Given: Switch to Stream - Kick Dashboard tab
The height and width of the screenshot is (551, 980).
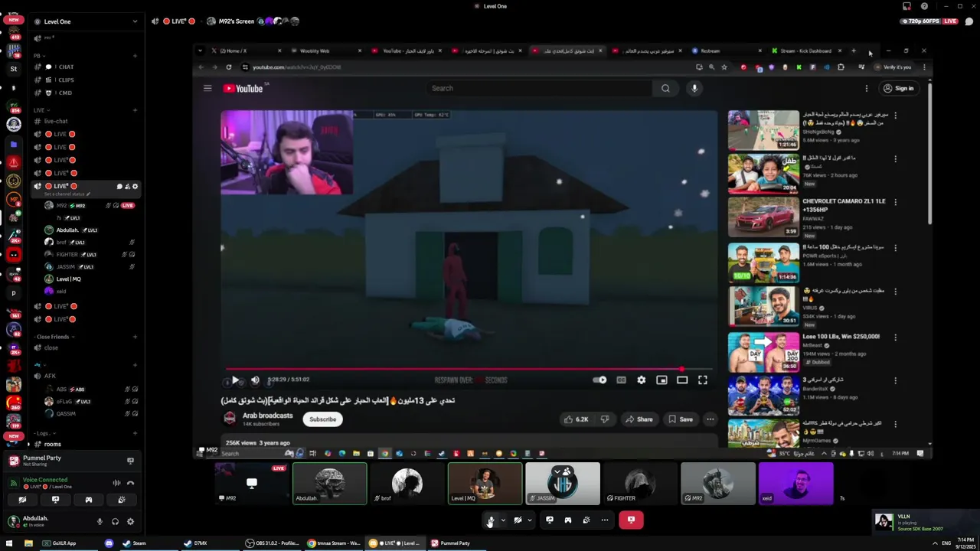Looking at the screenshot, I should pyautogui.click(x=805, y=51).
